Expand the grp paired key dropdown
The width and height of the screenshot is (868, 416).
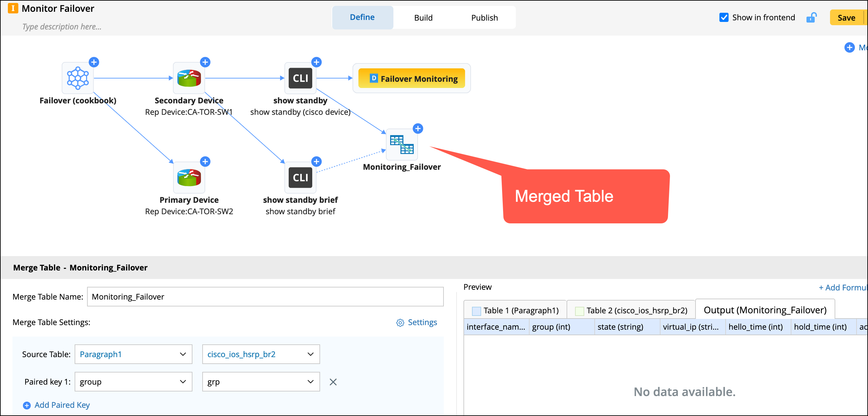pos(261,382)
